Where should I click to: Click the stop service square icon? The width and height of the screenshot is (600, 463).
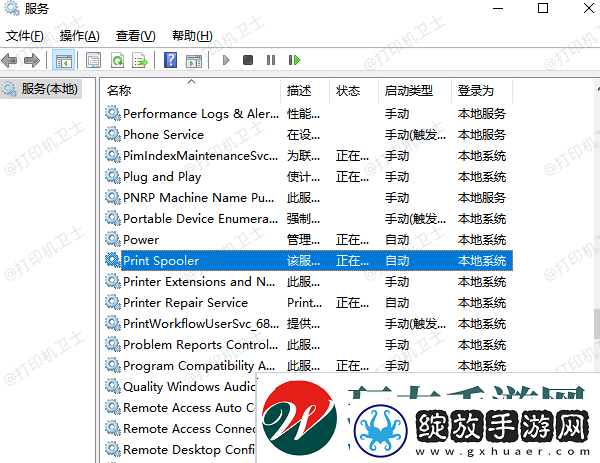tap(248, 60)
